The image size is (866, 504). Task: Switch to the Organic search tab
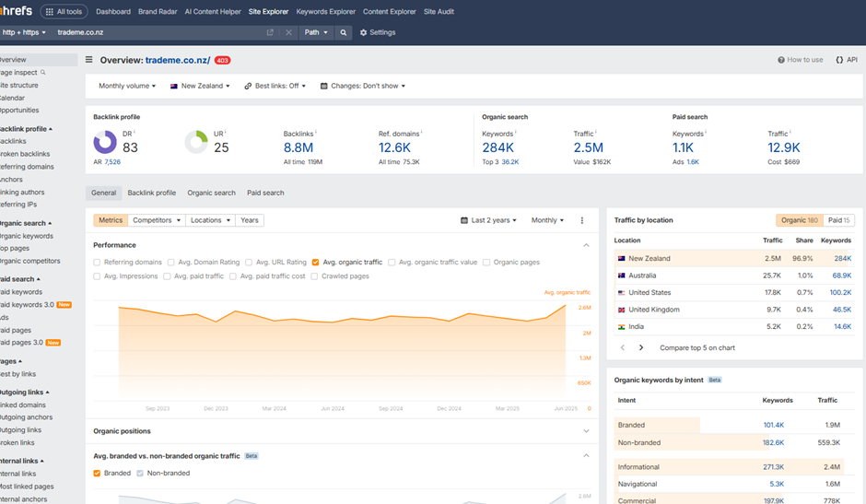[x=212, y=193]
